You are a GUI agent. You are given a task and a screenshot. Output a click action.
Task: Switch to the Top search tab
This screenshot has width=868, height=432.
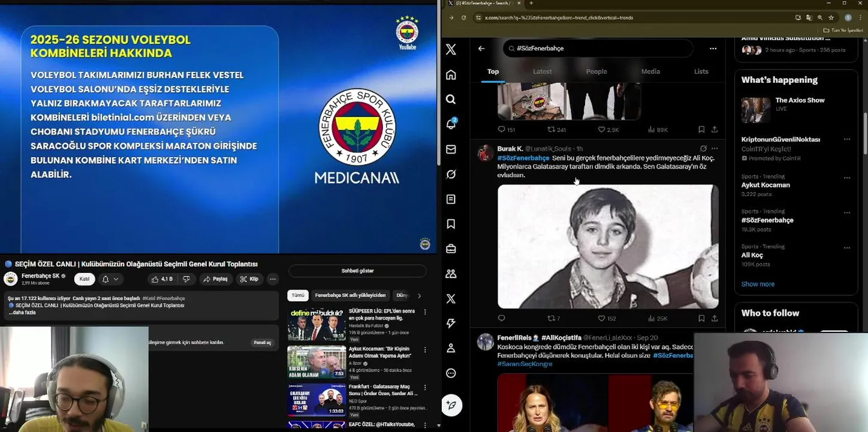pos(493,71)
